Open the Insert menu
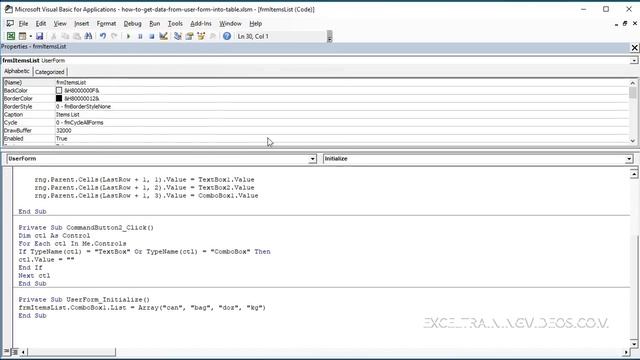640x360 pixels. coord(82,24)
